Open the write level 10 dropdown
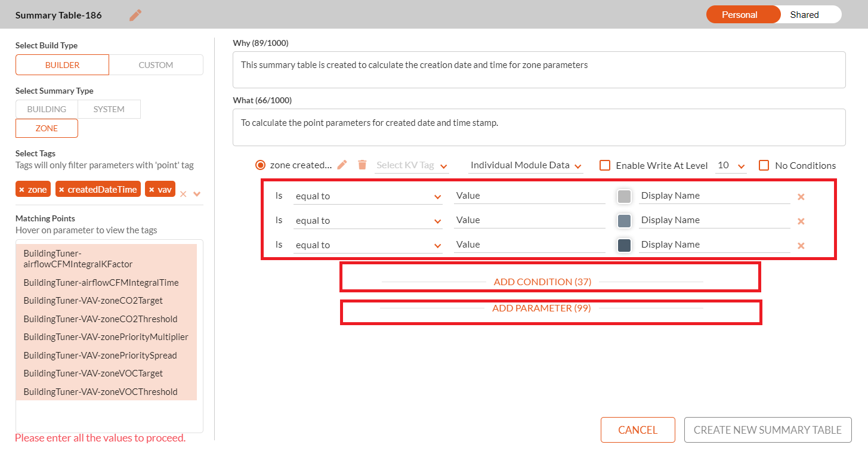The height and width of the screenshot is (457, 868). (731, 165)
